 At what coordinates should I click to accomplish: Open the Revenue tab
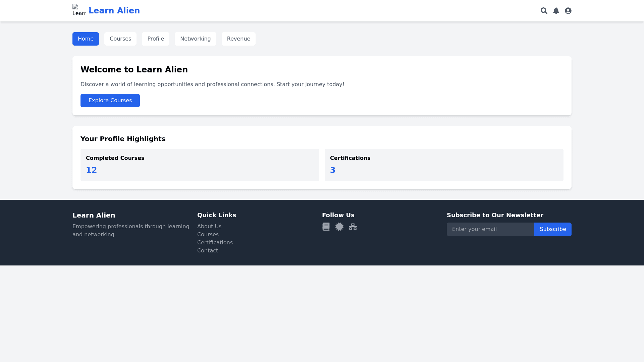pos(238,39)
